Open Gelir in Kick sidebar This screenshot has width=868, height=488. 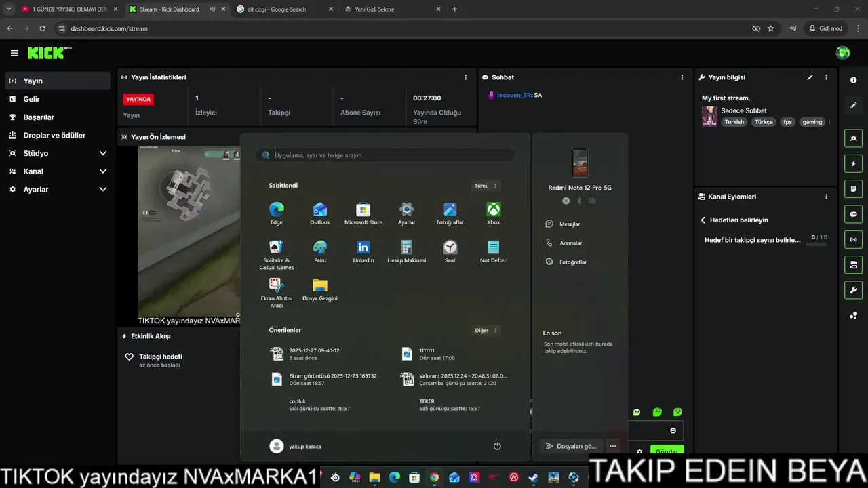[58, 99]
